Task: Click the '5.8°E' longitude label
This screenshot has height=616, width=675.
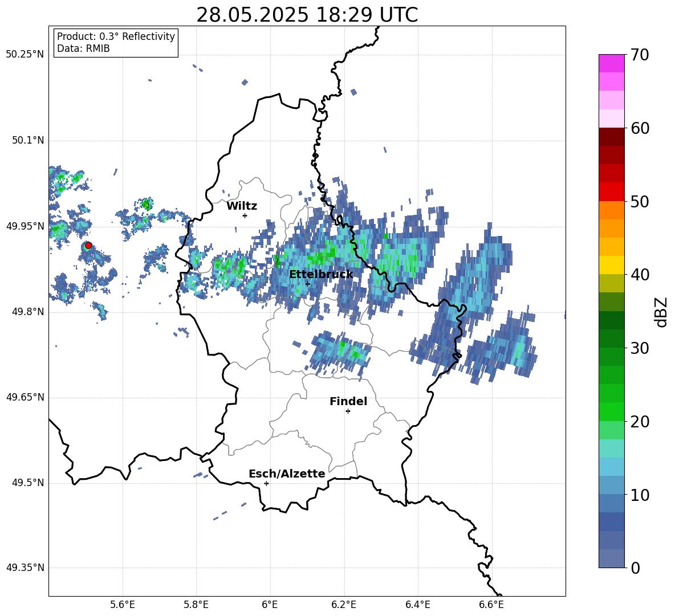Action: click(x=196, y=605)
